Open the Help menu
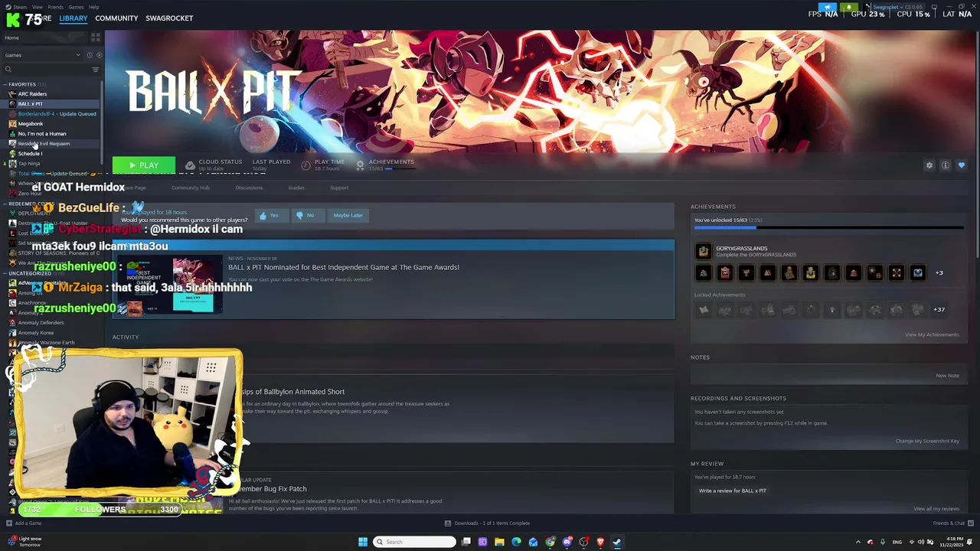Screen dimensions: 980x551 [94, 7]
